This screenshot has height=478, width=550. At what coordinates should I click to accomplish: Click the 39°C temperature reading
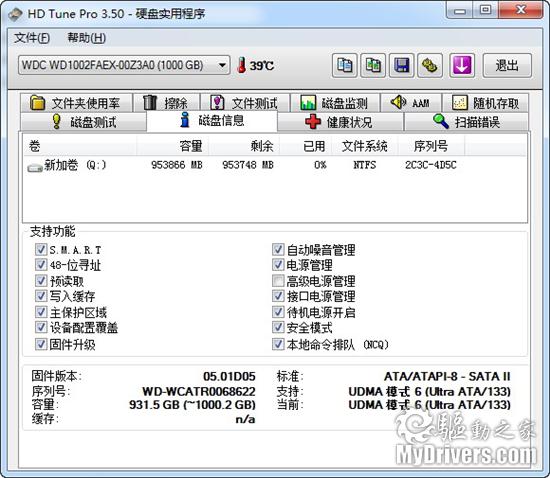(x=262, y=66)
